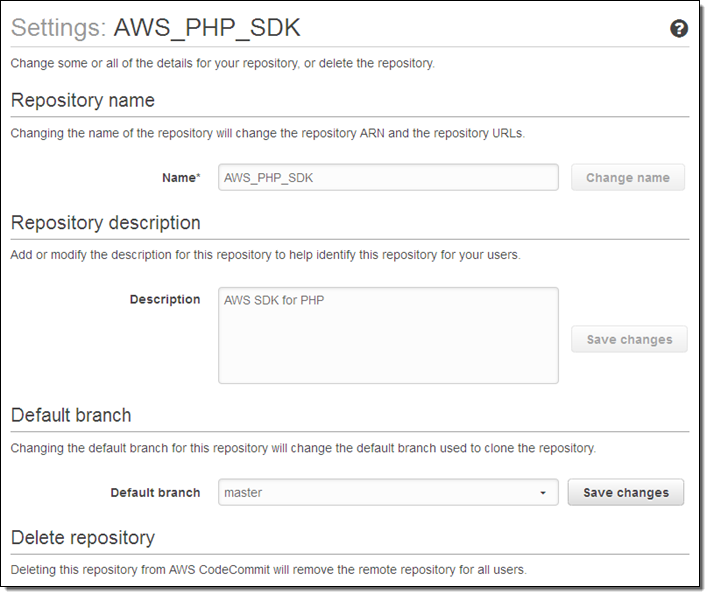The height and width of the screenshot is (597, 710).
Task: Click the Repository description section heading
Action: click(x=105, y=222)
